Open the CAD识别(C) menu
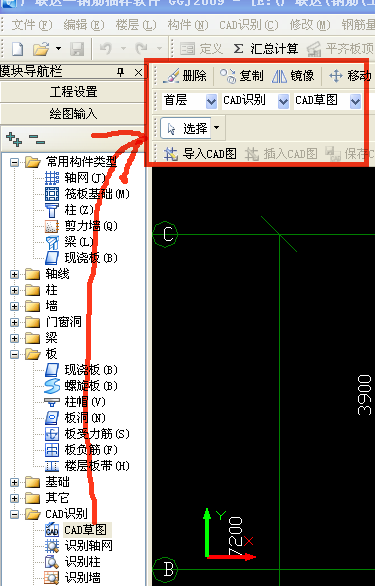This screenshot has height=586, width=375. 249,25
